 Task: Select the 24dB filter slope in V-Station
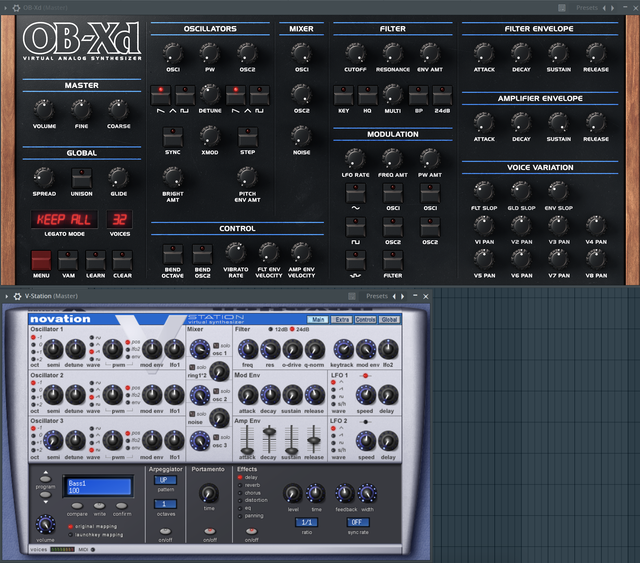(292, 329)
